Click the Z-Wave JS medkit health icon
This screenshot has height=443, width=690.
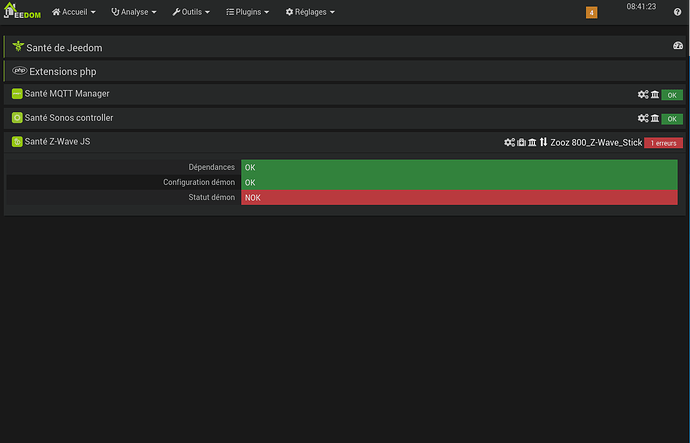click(521, 142)
